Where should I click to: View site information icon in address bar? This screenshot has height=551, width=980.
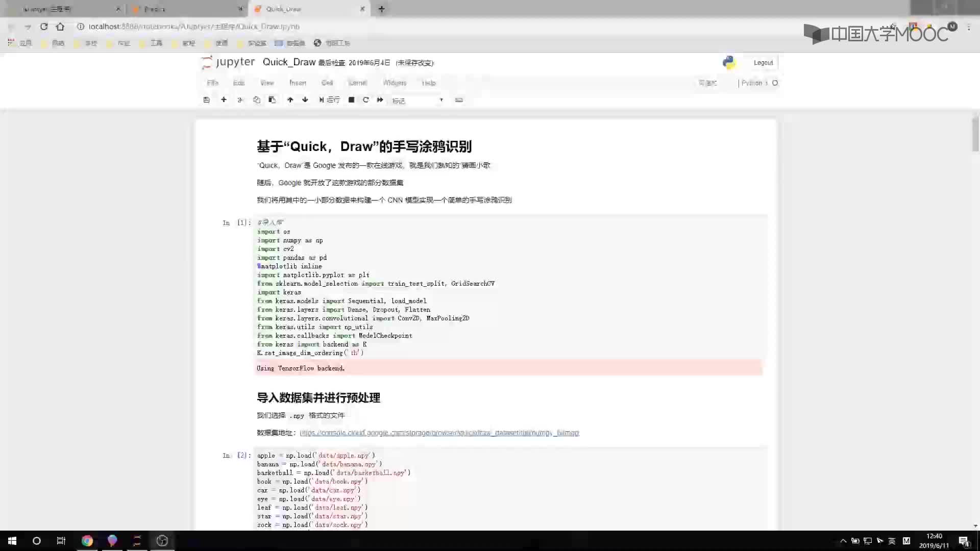tap(81, 27)
